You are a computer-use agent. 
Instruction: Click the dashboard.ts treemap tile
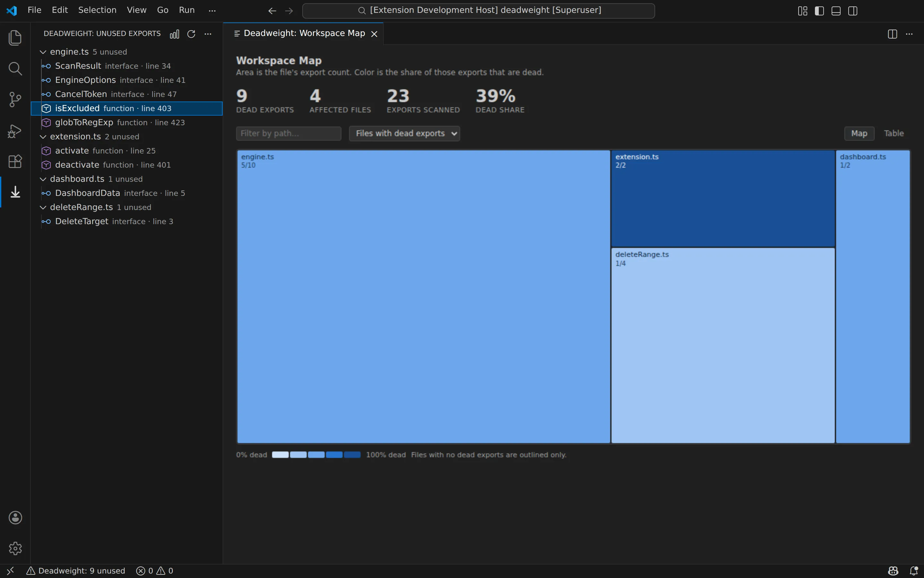tap(873, 297)
